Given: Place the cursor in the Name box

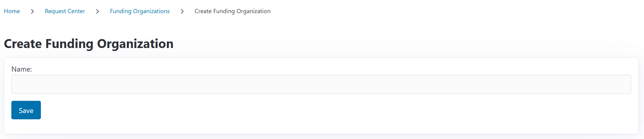Looking at the screenshot, I should click(321, 84).
